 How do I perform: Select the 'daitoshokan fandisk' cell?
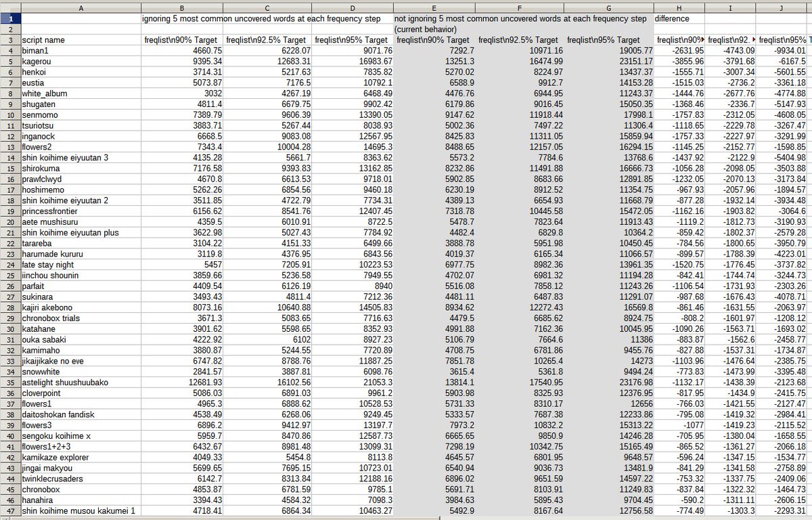click(x=81, y=414)
